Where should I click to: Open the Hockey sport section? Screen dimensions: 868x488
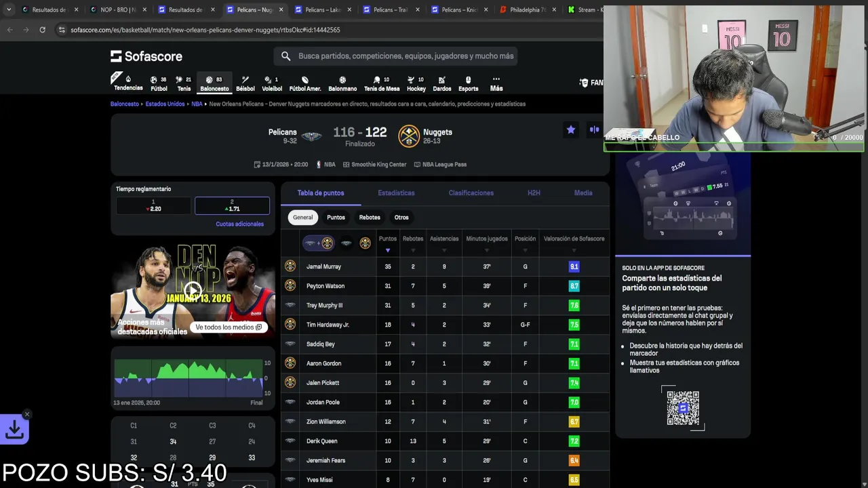click(x=416, y=83)
